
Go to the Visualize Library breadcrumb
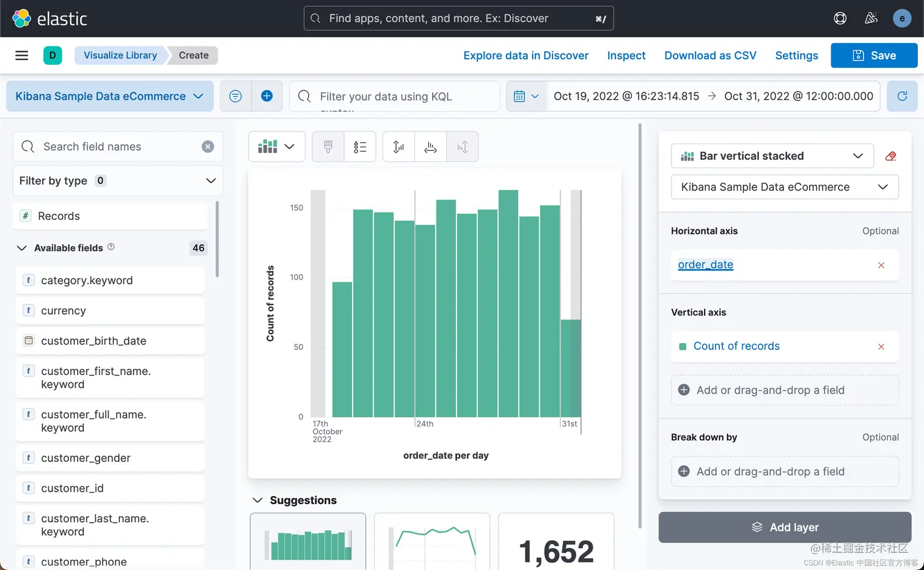[x=120, y=55]
